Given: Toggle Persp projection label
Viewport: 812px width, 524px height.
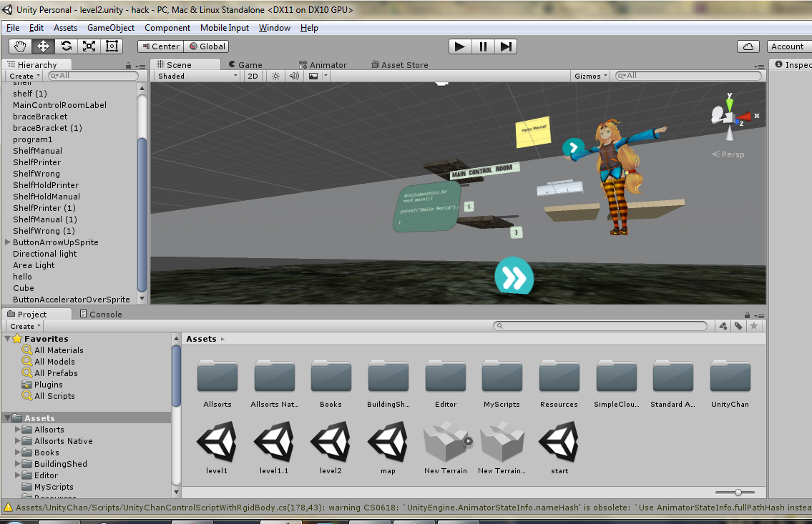Looking at the screenshot, I should point(728,154).
